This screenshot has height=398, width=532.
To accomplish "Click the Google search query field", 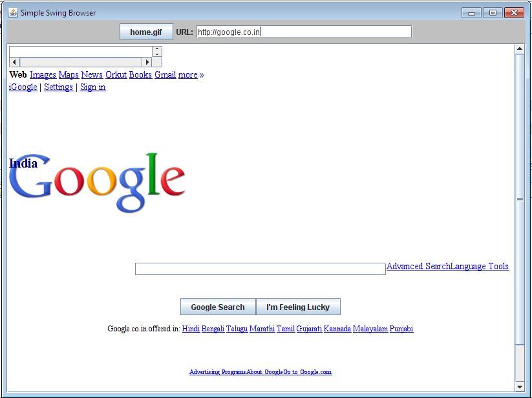I will click(261, 269).
